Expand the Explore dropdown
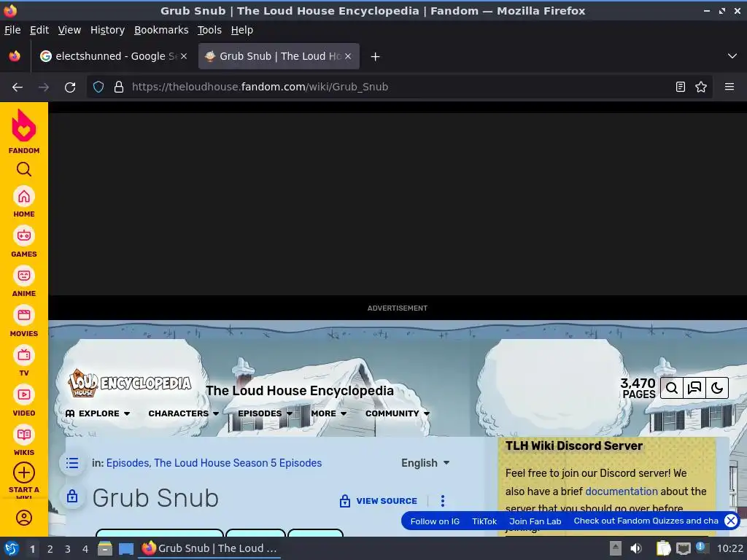The width and height of the screenshot is (747, 560). 98,413
